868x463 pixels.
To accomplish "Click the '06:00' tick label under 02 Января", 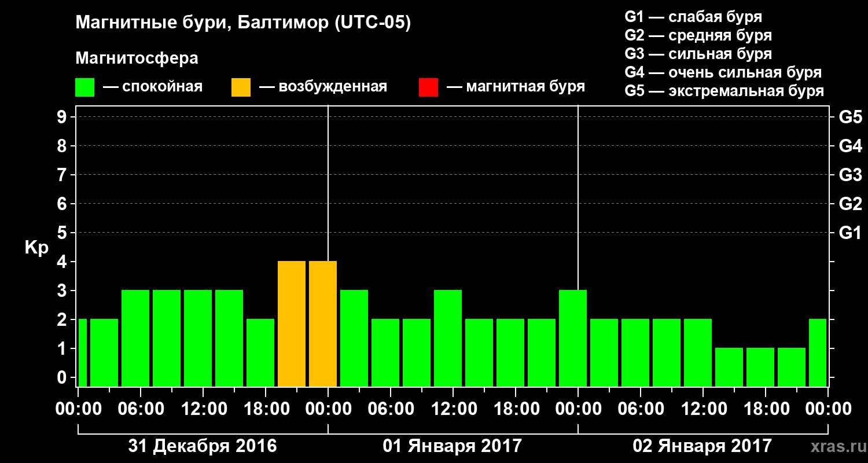I will tap(641, 409).
